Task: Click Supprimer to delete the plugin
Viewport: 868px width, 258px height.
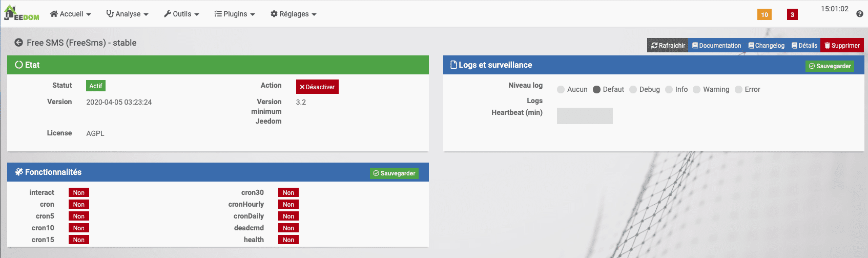Action: click(842, 45)
